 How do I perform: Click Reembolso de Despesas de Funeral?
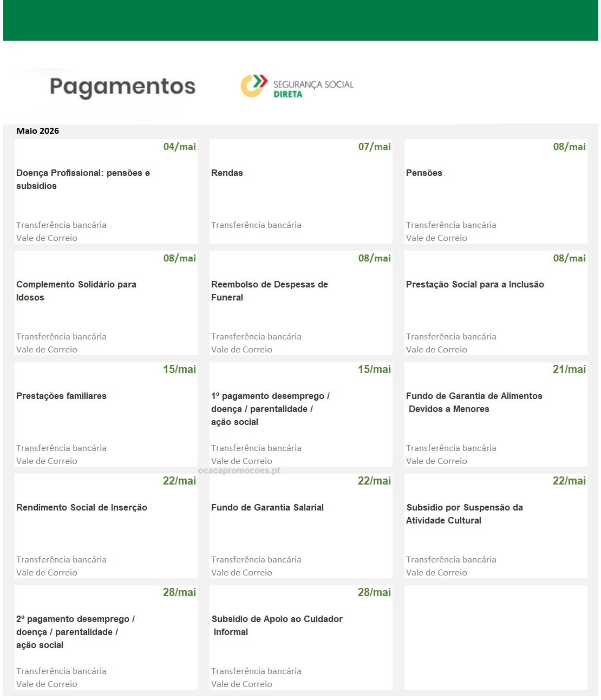[x=270, y=291]
